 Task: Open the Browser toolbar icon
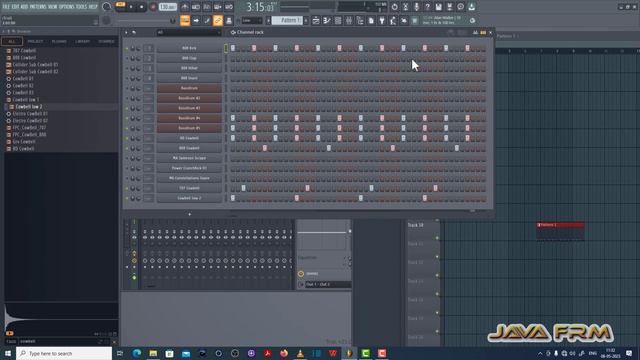(360, 20)
